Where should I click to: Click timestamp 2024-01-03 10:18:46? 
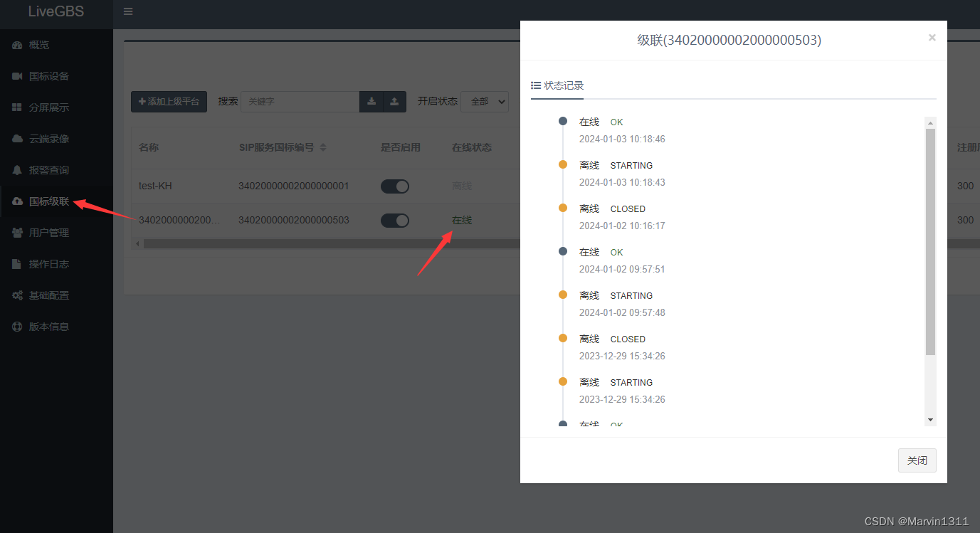[622, 139]
